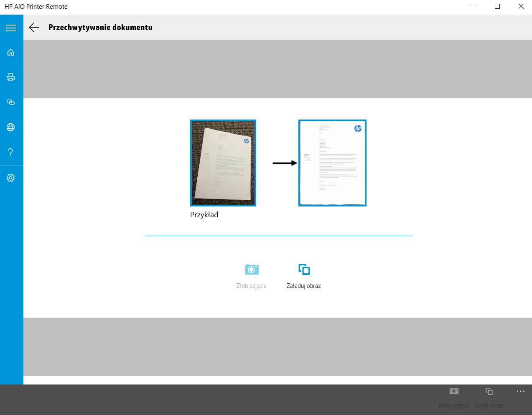Open the more options ellipsis menu

point(520,391)
